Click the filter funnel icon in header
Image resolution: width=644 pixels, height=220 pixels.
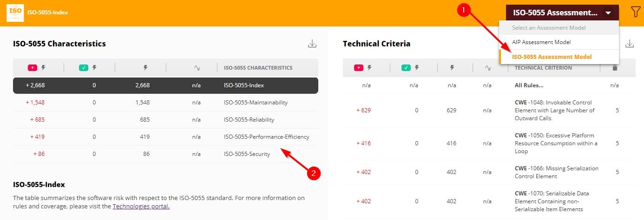635,13
